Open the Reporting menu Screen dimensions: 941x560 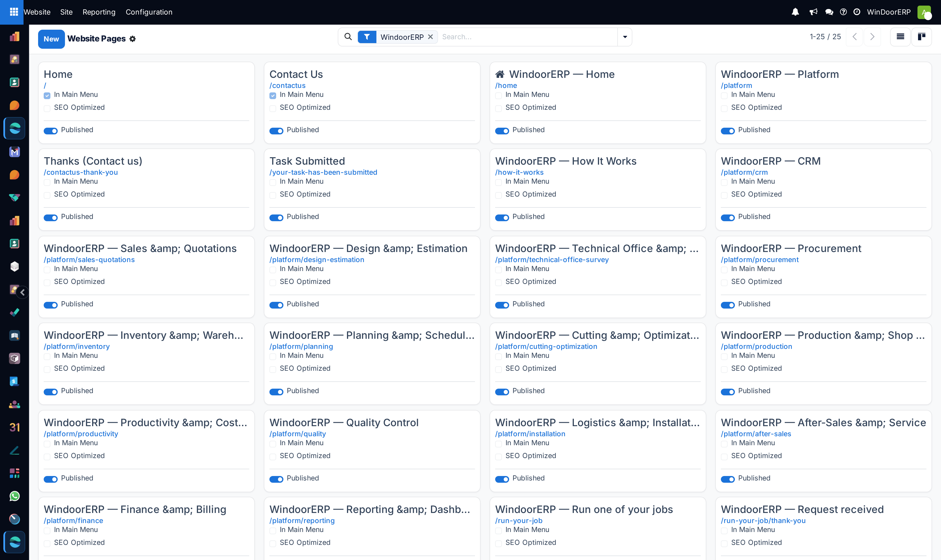[99, 12]
